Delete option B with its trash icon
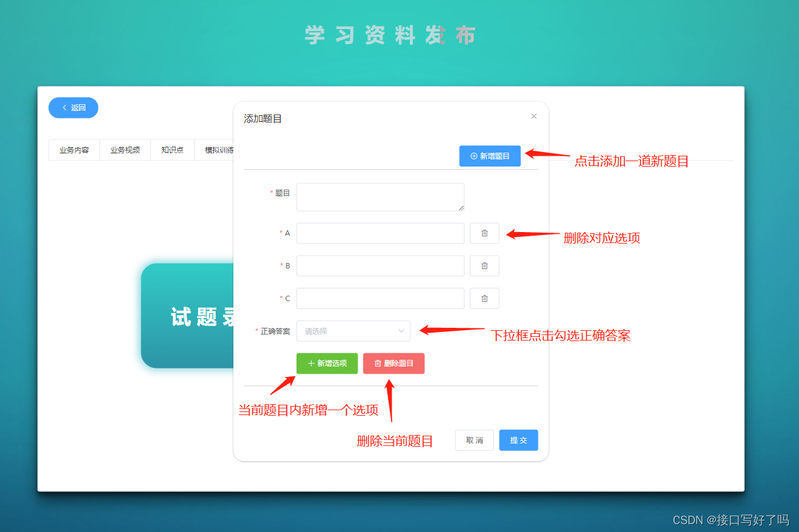 pyautogui.click(x=484, y=265)
